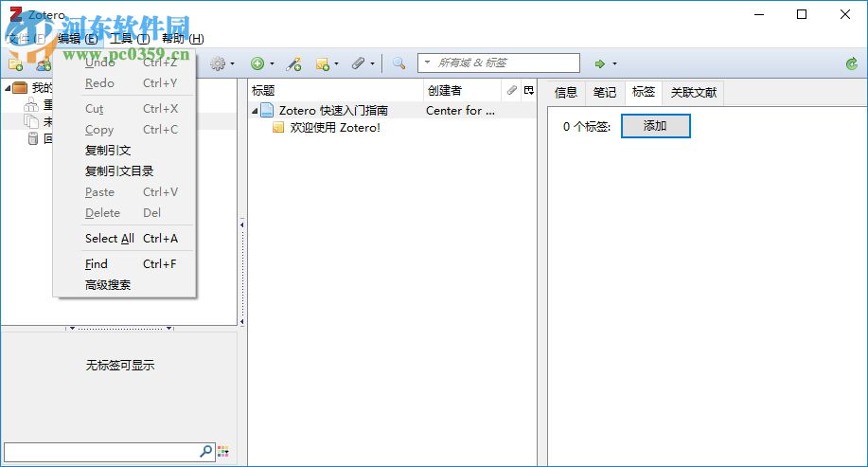868x467 pixels.
Task: Switch to the 信息 tab
Action: [x=566, y=93]
